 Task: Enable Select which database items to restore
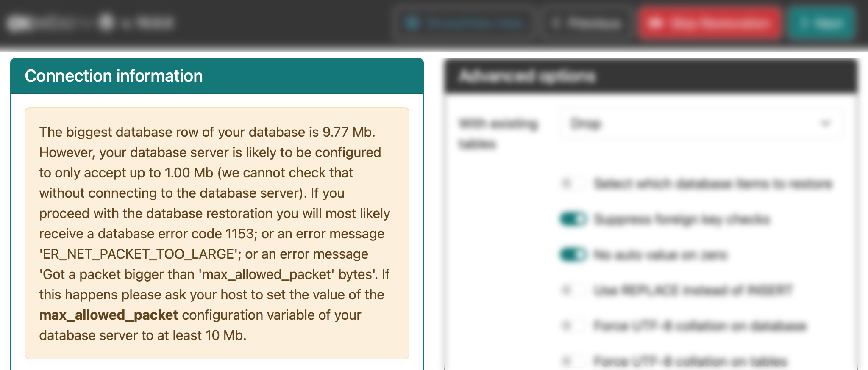point(572,184)
